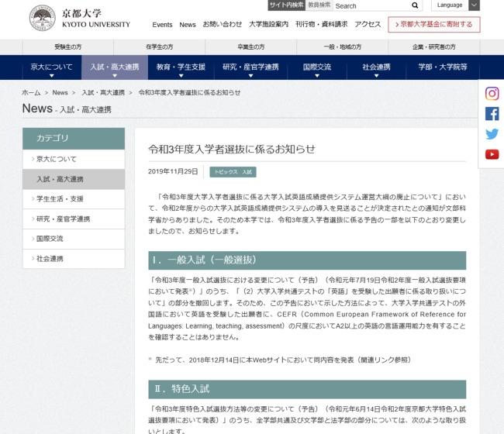Select 研究・産官学連携 in the category sidebar

point(74,219)
